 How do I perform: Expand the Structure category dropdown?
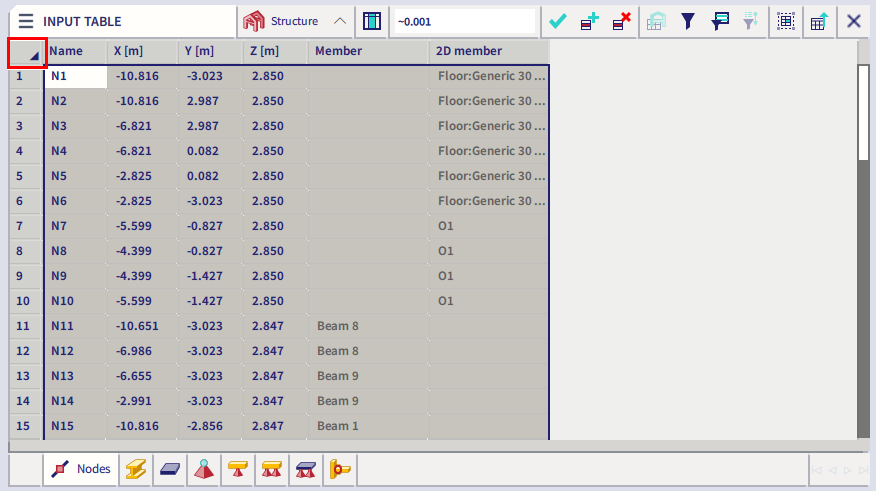[340, 21]
